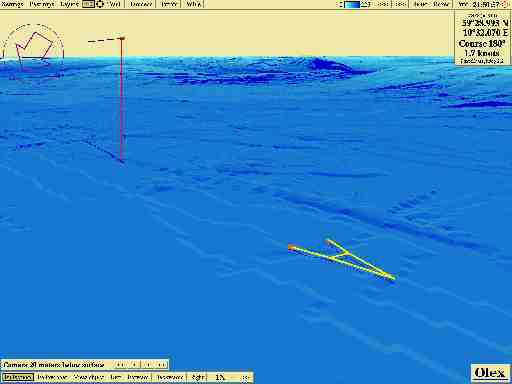Click the double-right arrow beside camera depth
This screenshot has height=384, width=512.
click(x=162, y=365)
